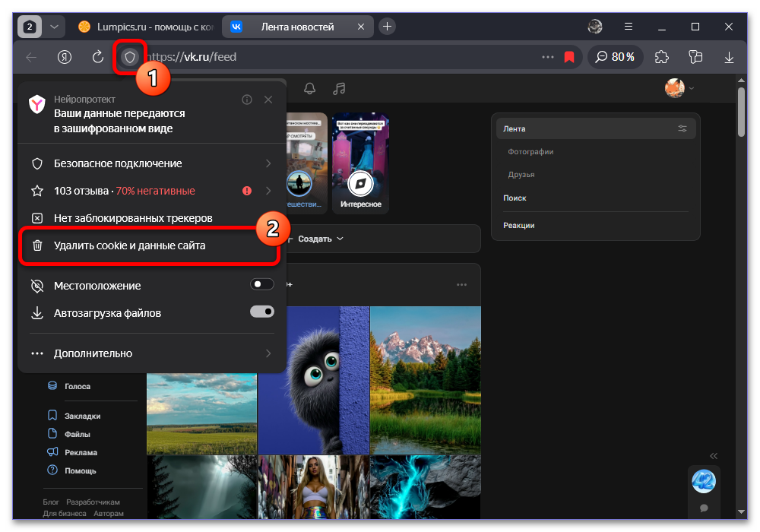This screenshot has height=532, width=760.
Task: Close the Нейропротект popup
Action: pos(268,100)
